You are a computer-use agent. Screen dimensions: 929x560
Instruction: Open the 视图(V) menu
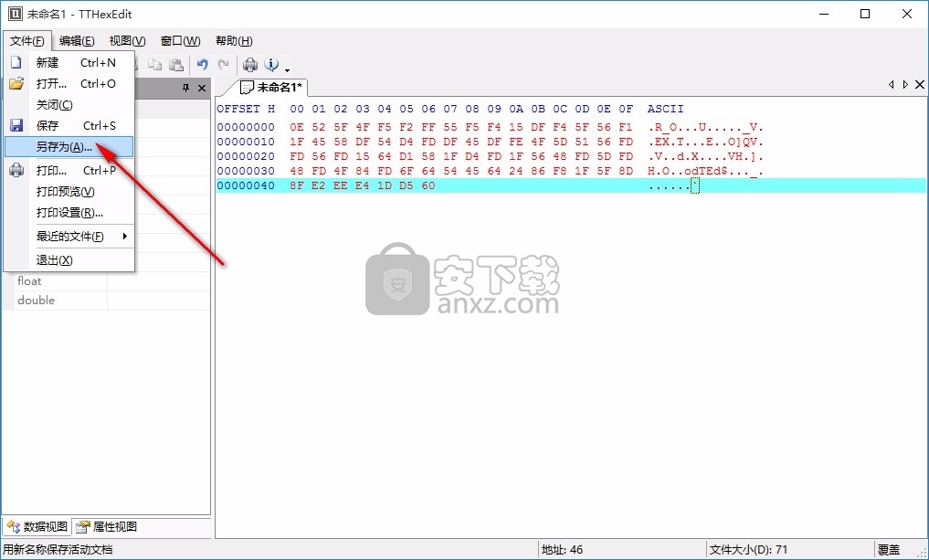(x=127, y=41)
